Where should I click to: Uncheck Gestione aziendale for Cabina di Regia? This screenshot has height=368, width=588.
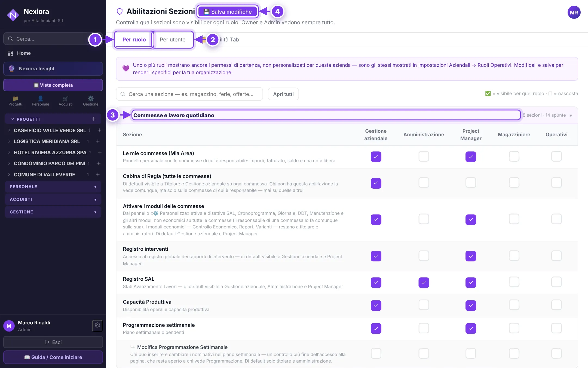(376, 183)
